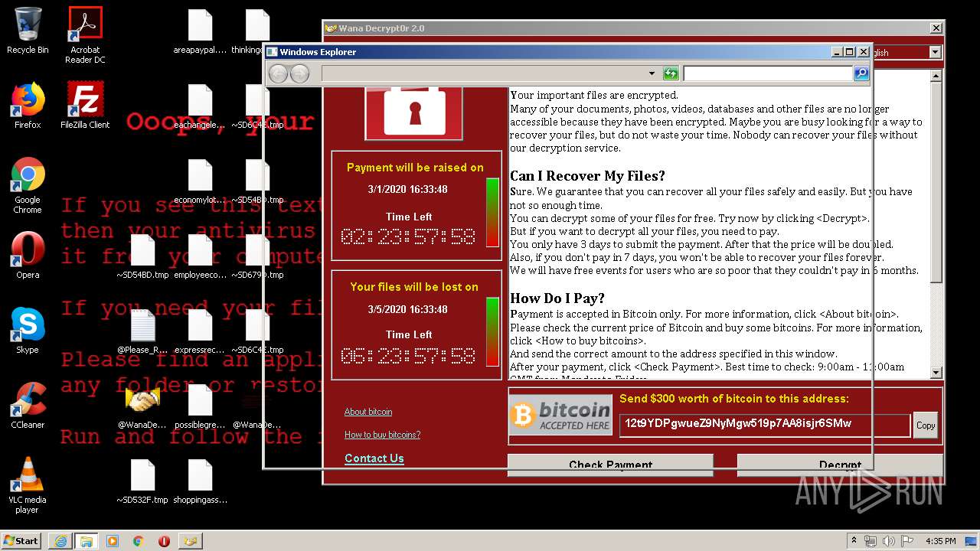980x551 pixels.
Task: Open the Opera desktop shortcut
Action: pos(28,256)
